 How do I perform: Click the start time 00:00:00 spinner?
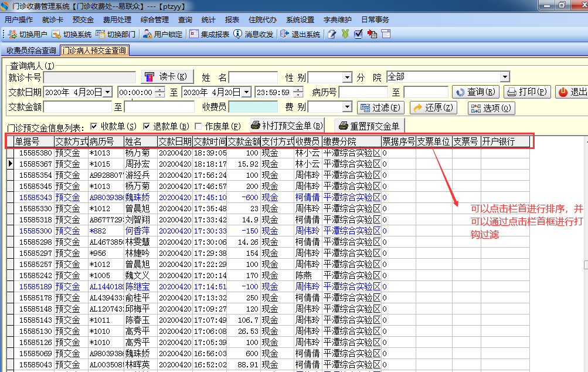coord(160,92)
